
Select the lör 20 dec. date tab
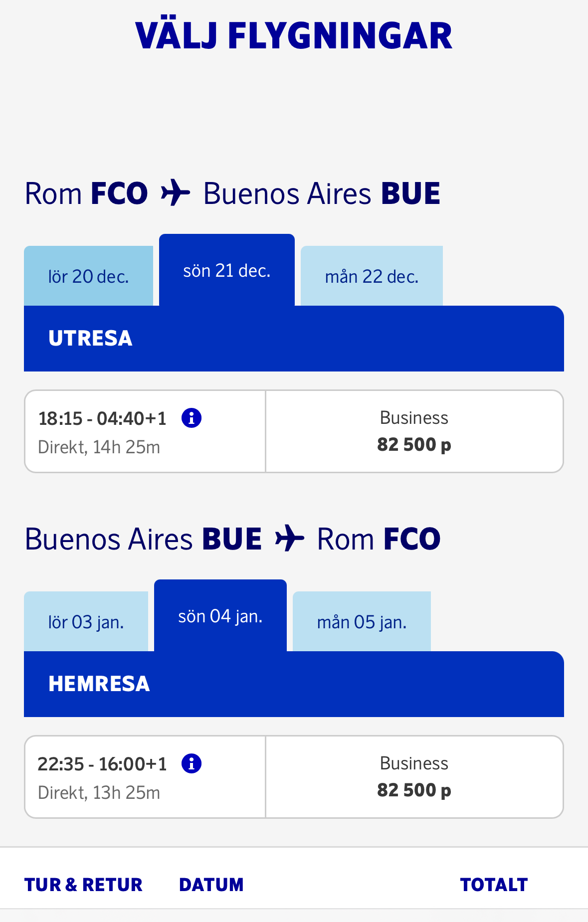(x=88, y=276)
